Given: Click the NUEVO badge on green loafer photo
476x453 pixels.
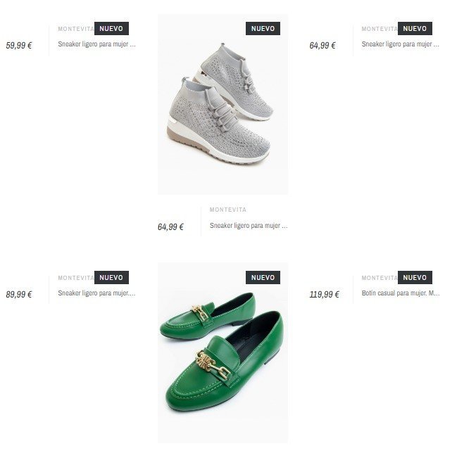Looking at the screenshot, I should 263,277.
